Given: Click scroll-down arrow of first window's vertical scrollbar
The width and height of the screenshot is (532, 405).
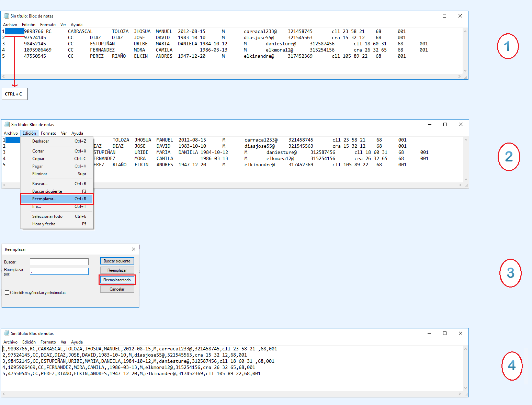Looking at the screenshot, I should click(x=465, y=71).
